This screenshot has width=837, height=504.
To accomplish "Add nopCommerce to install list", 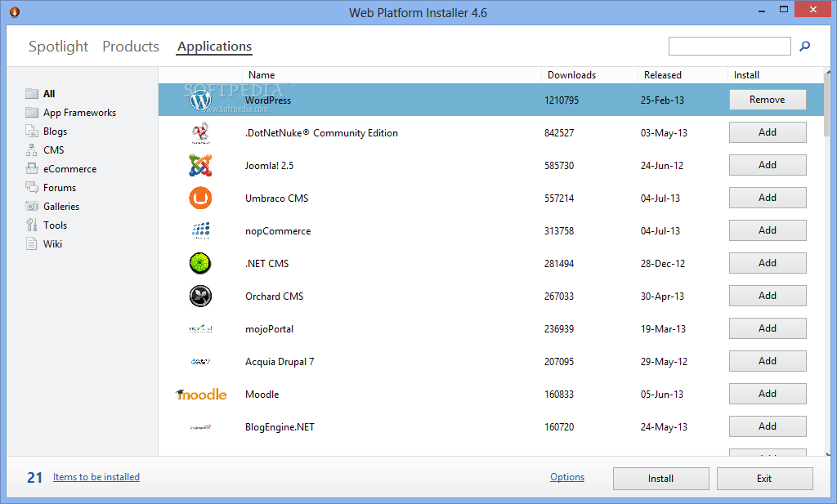I will click(x=768, y=230).
